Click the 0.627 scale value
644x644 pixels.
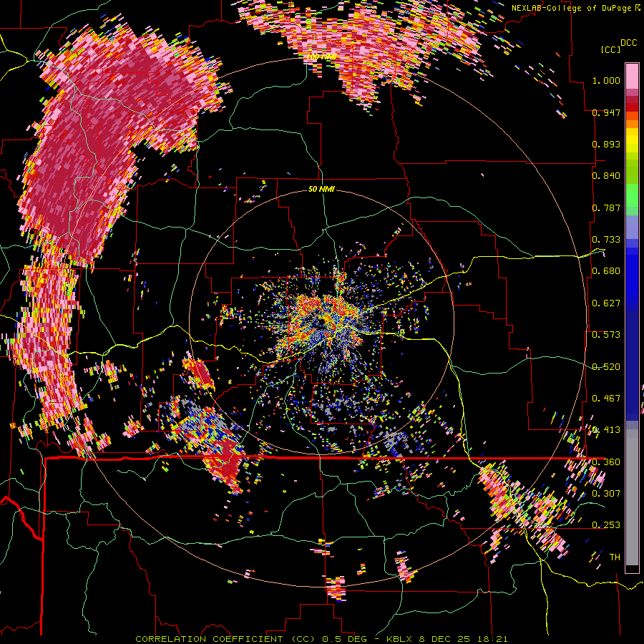coord(606,303)
